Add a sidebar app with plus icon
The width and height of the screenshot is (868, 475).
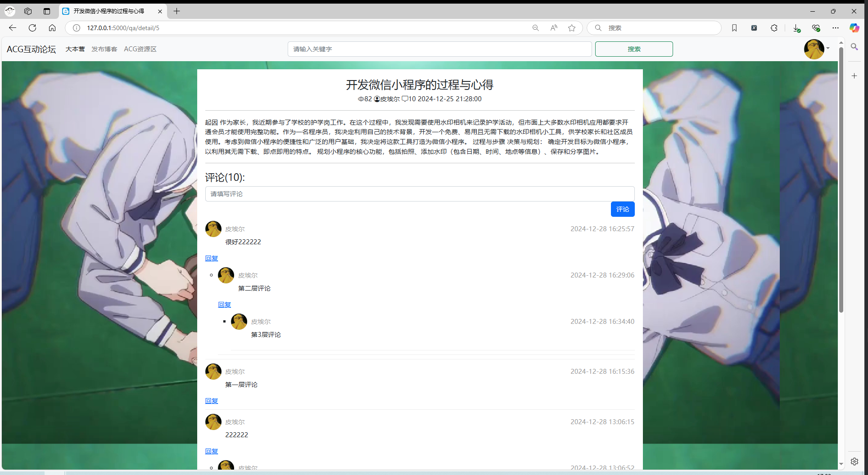coord(854,76)
